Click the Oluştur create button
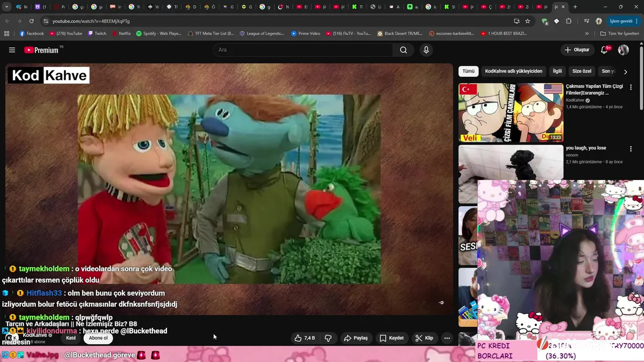 pyautogui.click(x=577, y=50)
